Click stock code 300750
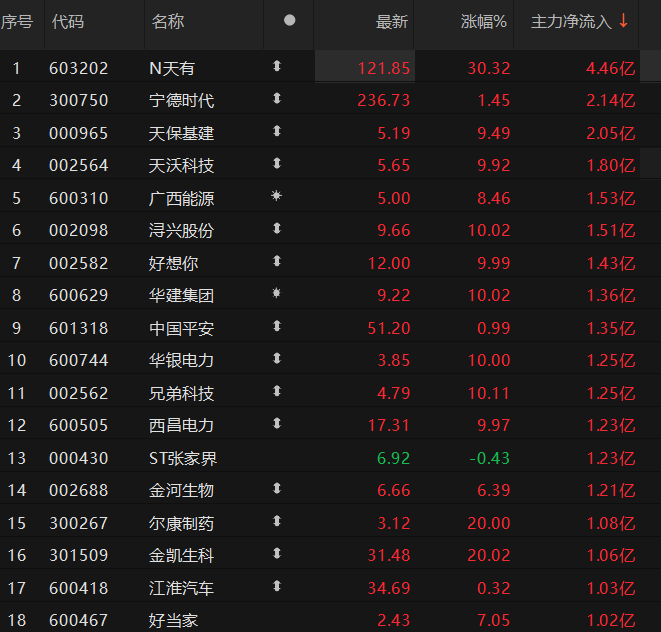This screenshot has width=661, height=632. pyautogui.click(x=79, y=101)
